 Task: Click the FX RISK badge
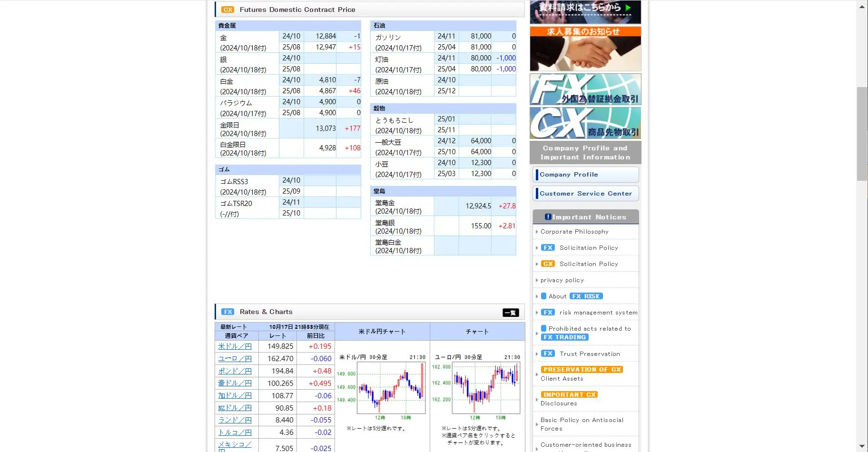click(586, 296)
